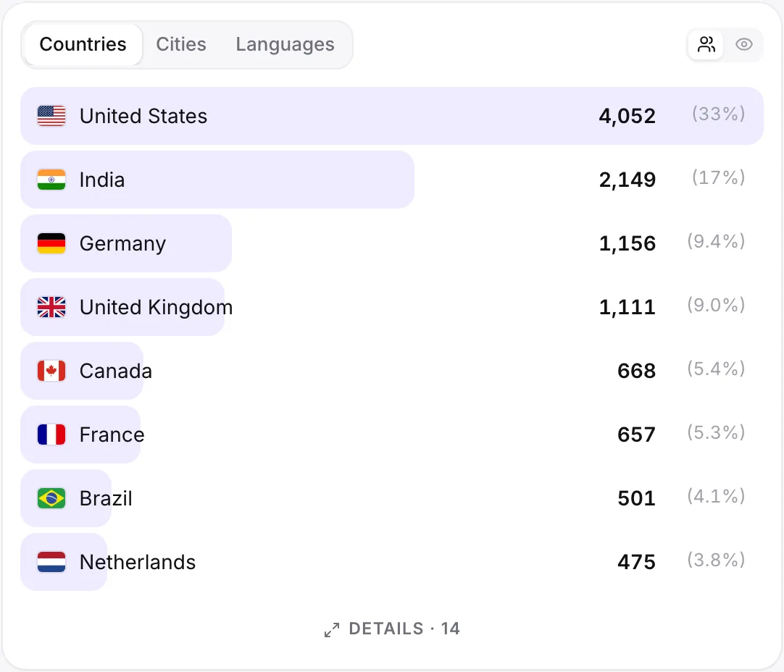Select the Netherlands country name
Image resolution: width=784 pixels, height=672 pixels.
tap(138, 562)
